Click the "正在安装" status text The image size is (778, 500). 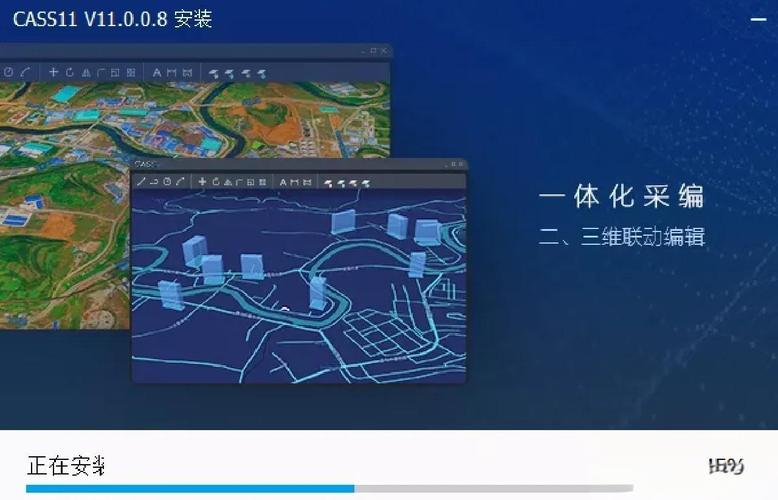coord(66,465)
